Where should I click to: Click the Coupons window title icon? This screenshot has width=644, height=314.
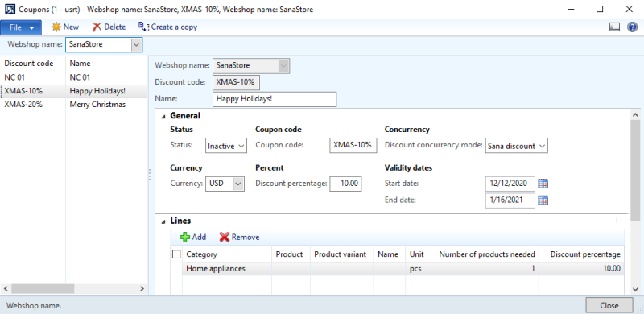(10, 9)
